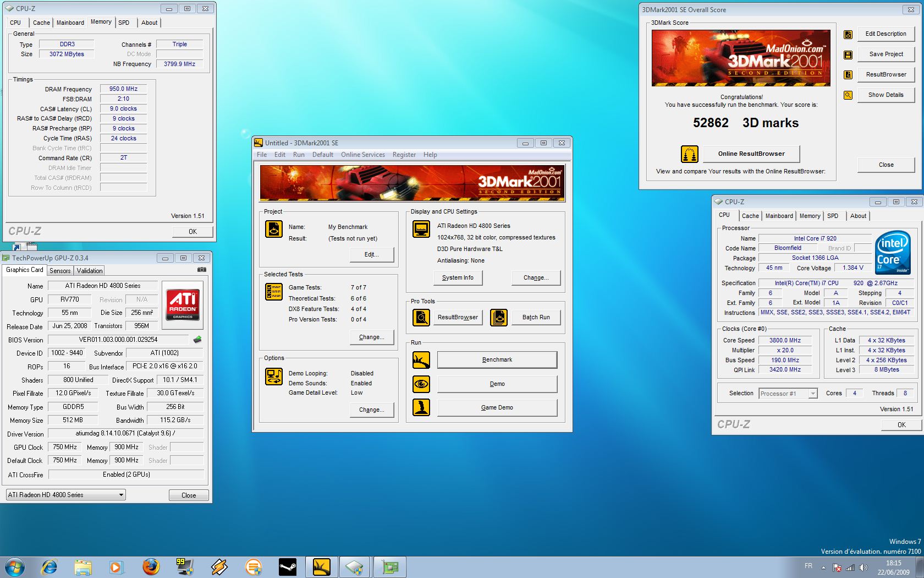The image size is (924, 578).
Task: Click the Show Details magnifier icon
Action: pyautogui.click(x=848, y=95)
